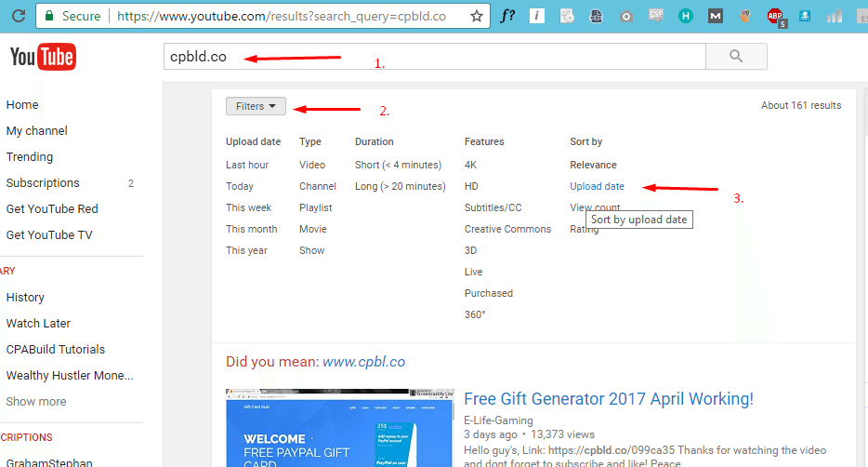The height and width of the screenshot is (467, 868).
Task: Open My channel in the sidebar
Action: pos(36,131)
